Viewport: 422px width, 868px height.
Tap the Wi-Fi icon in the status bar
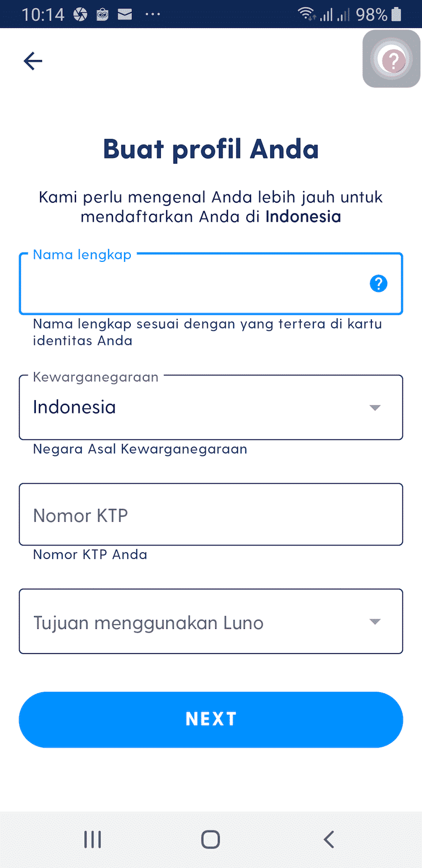click(306, 13)
